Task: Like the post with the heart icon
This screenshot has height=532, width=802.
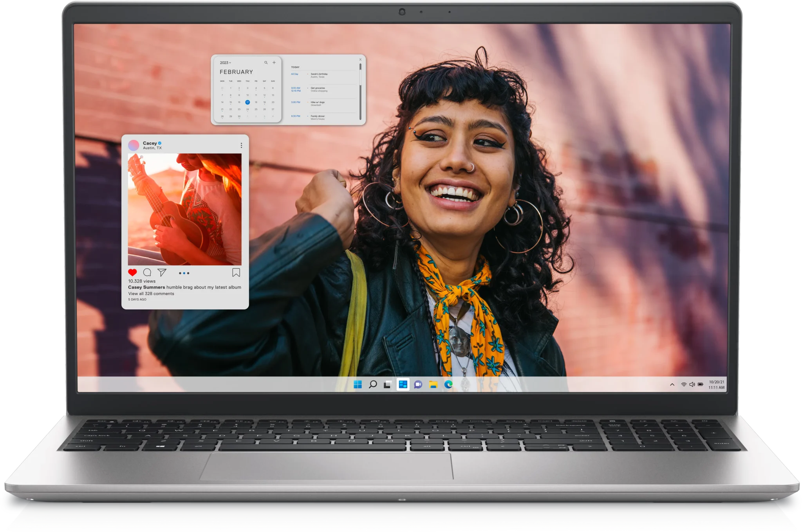Action: coord(132,272)
